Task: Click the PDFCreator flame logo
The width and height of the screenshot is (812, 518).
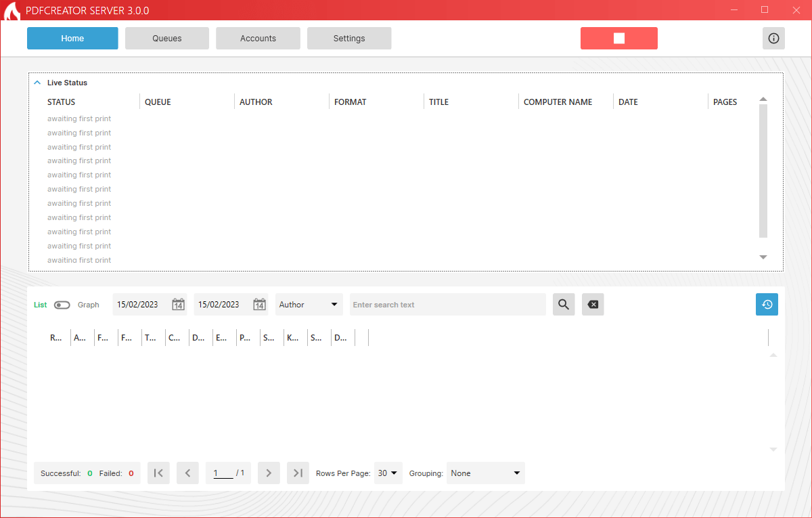Action: coord(12,11)
